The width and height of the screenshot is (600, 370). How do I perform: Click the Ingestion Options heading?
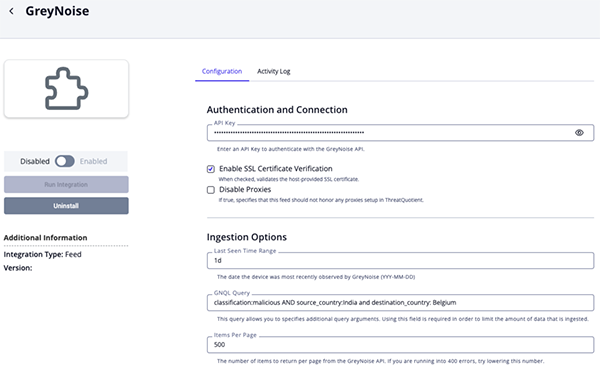(246, 237)
